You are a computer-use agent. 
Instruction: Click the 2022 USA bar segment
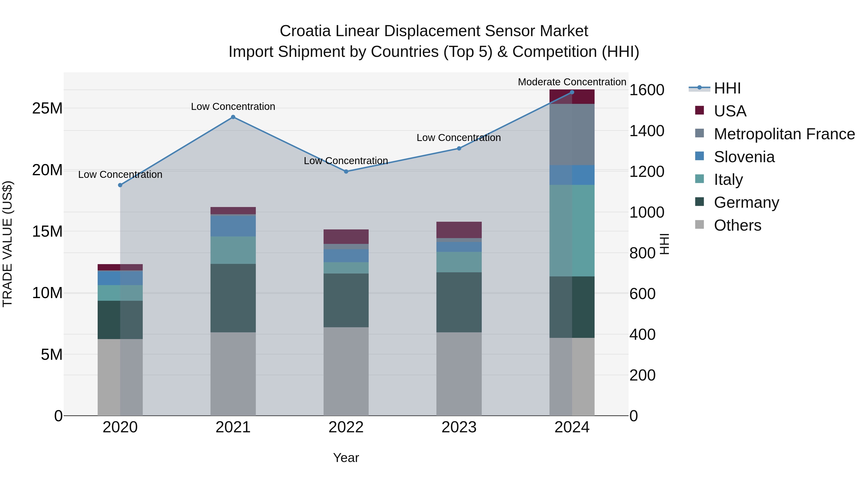tap(346, 237)
